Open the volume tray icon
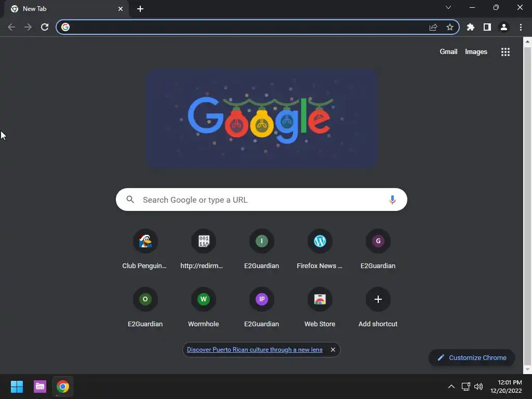The image size is (532, 399). click(478, 387)
